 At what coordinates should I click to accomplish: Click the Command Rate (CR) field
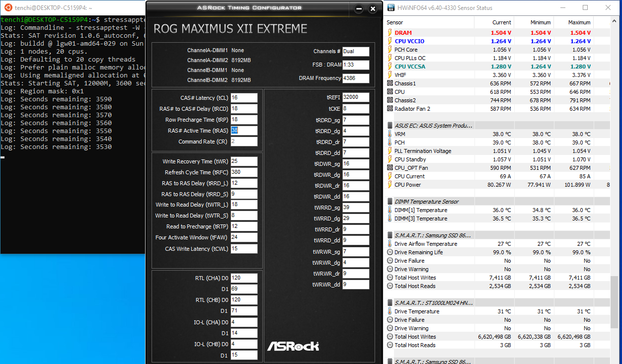[x=244, y=142]
